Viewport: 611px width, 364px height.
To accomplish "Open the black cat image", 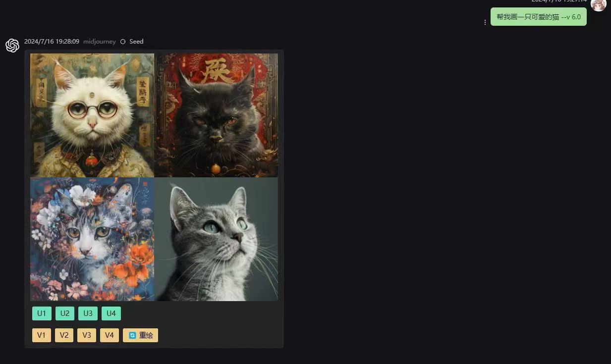I will [216, 115].
